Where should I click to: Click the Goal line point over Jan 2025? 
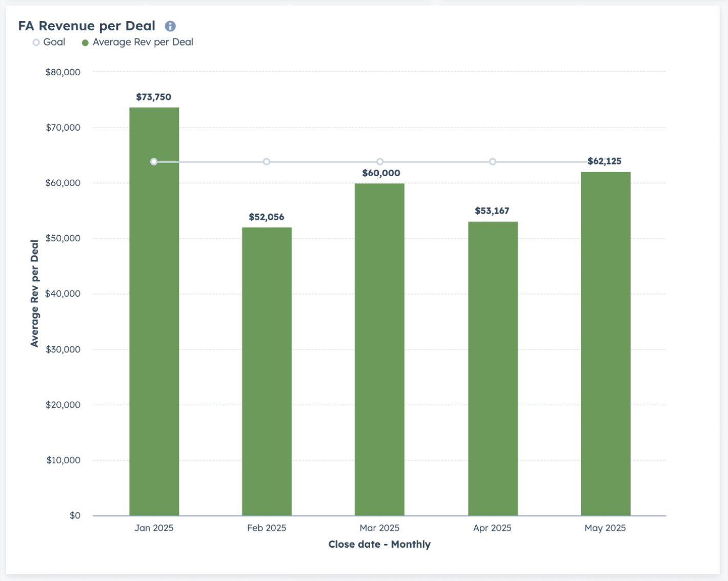tap(154, 162)
